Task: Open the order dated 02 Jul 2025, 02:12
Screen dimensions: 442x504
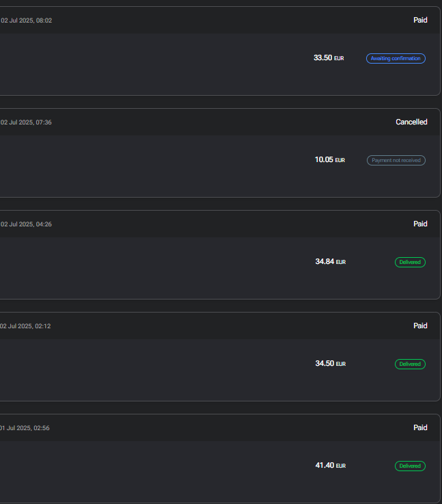Action: click(x=26, y=326)
